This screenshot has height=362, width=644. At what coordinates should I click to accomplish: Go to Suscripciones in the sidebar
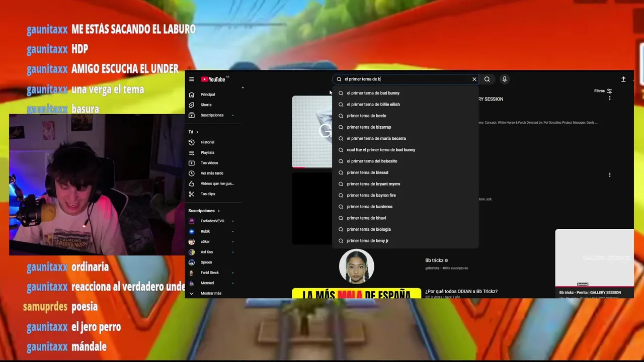(x=211, y=115)
